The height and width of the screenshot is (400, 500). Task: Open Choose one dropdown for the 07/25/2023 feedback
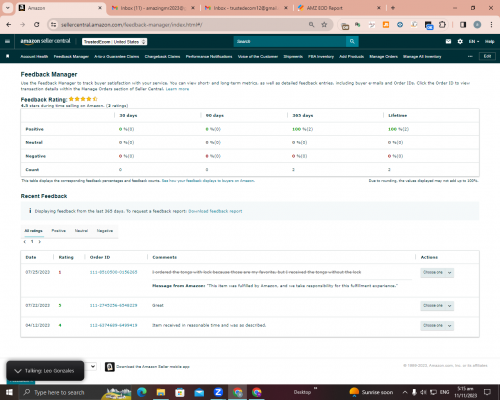(437, 272)
